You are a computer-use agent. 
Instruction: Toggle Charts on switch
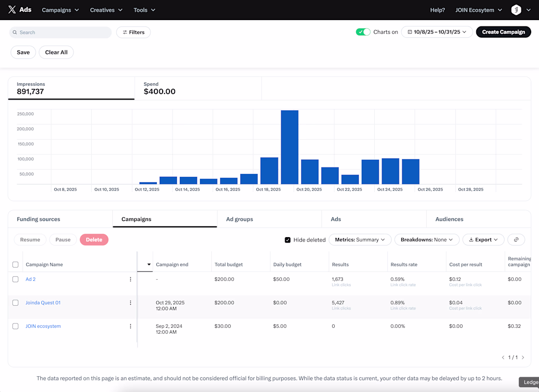363,32
